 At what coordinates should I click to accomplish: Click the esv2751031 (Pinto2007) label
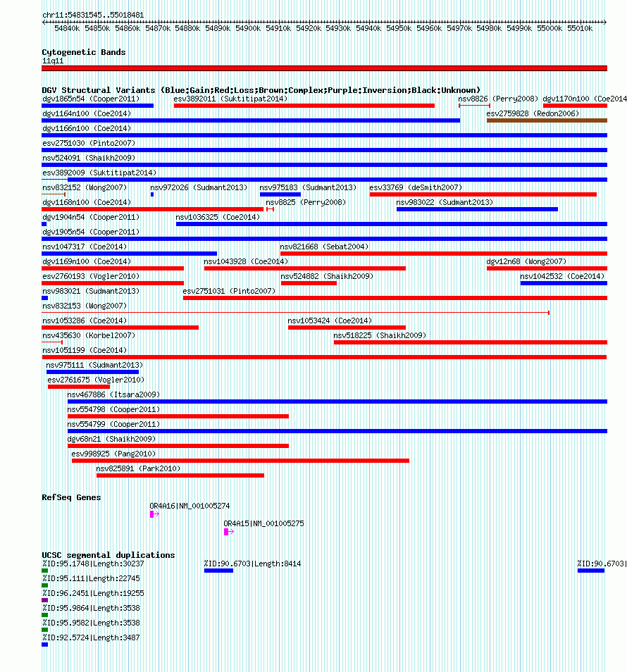229,291
